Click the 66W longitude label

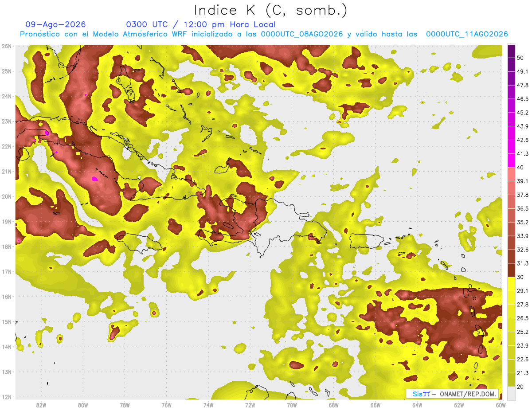(x=375, y=405)
